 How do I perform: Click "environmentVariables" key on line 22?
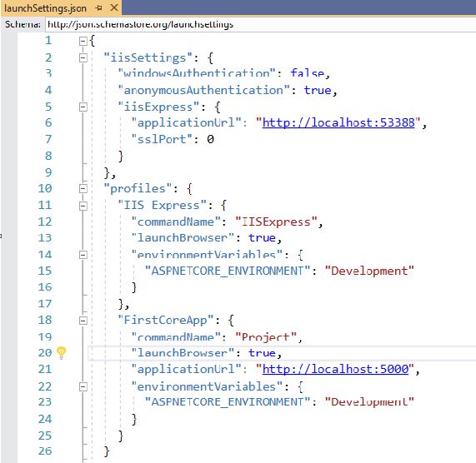pos(207,386)
